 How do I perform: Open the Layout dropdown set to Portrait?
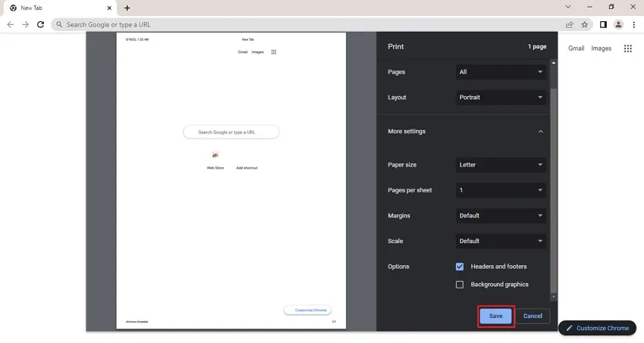point(501,97)
